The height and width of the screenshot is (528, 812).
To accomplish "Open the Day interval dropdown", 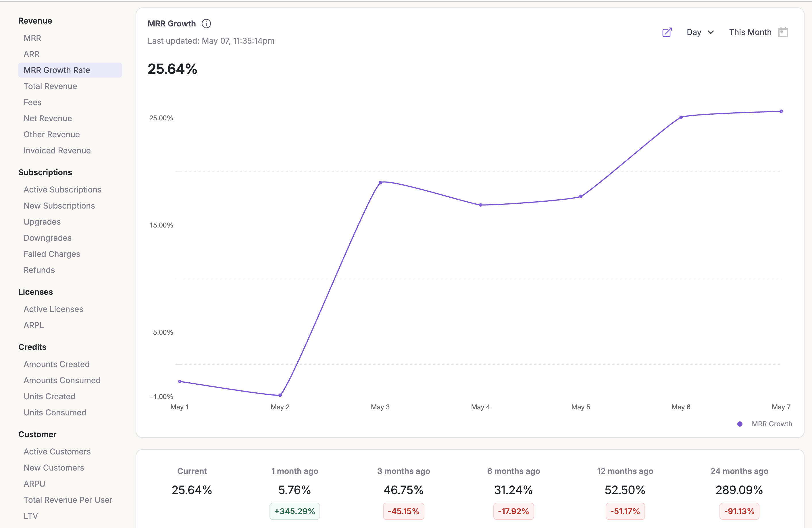I will pyautogui.click(x=694, y=32).
